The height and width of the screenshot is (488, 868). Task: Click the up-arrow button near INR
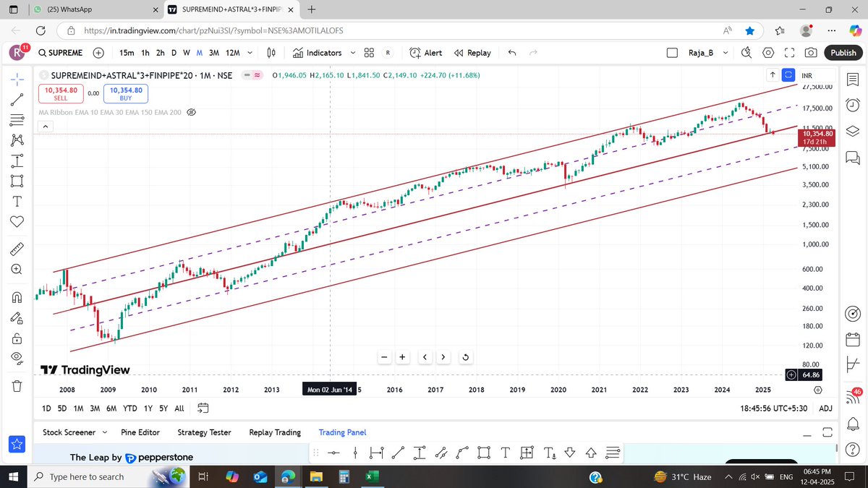click(x=773, y=74)
